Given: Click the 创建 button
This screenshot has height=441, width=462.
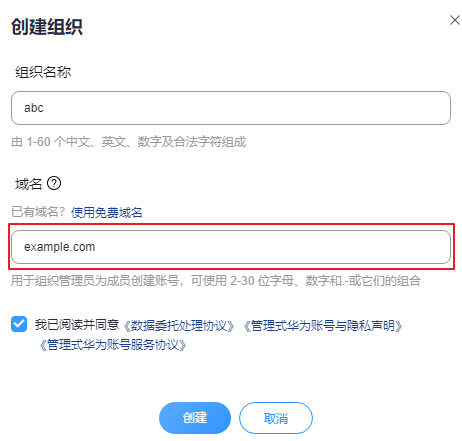Looking at the screenshot, I should pos(195,418).
